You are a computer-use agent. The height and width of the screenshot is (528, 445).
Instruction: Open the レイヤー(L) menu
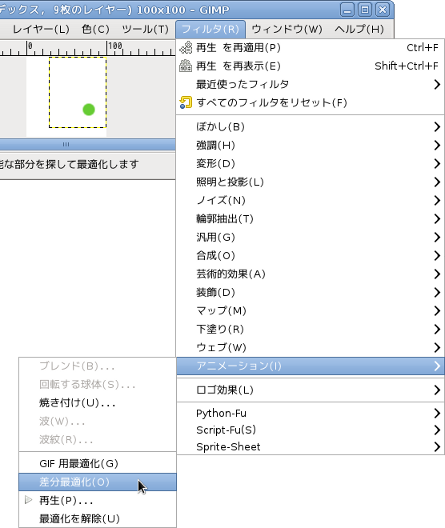[41, 29]
